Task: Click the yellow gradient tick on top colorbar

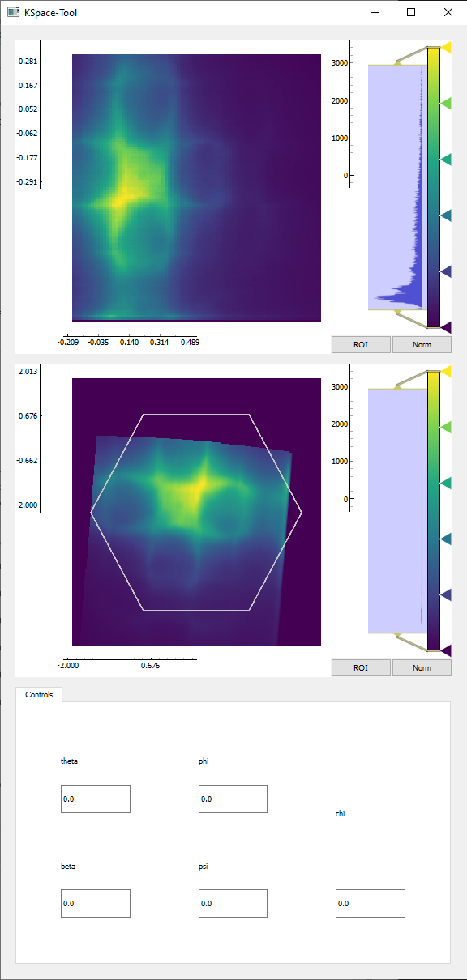Action: point(445,48)
